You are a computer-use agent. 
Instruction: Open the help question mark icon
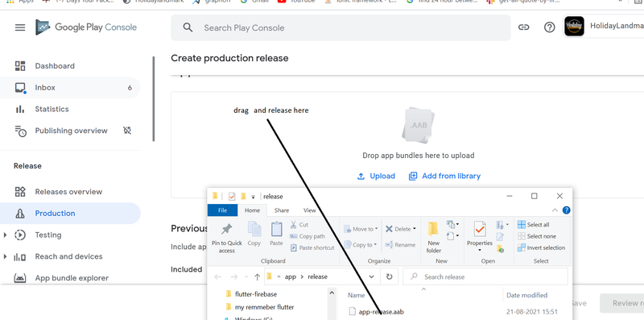(x=549, y=27)
